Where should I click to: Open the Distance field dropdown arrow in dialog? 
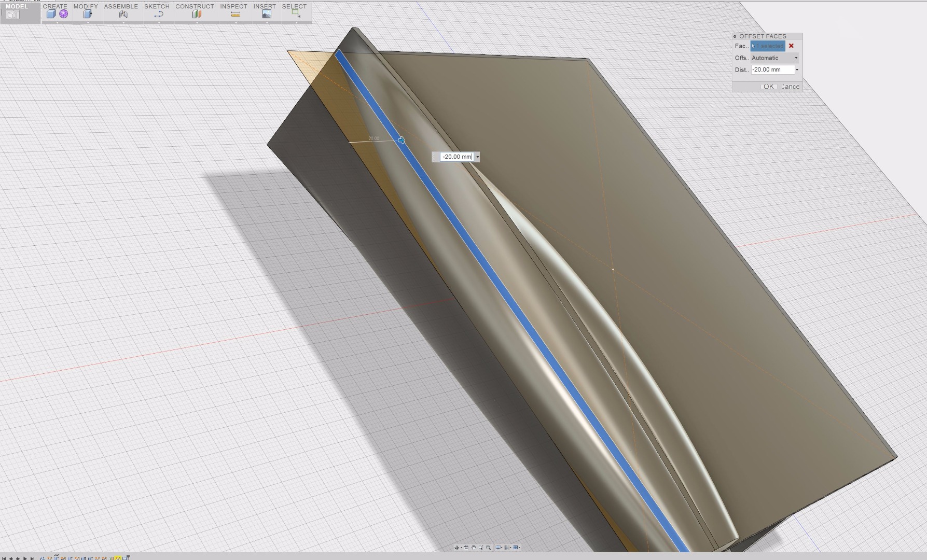pos(797,69)
